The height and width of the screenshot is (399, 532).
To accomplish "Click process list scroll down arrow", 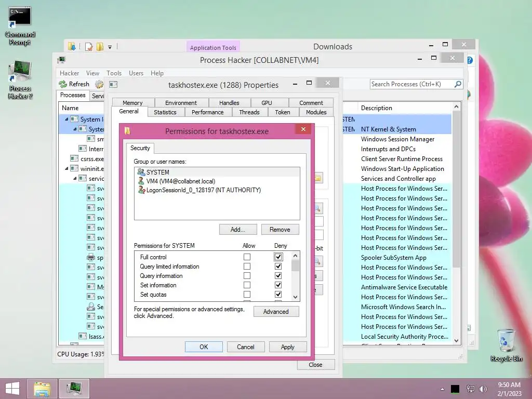I will coord(456,341).
